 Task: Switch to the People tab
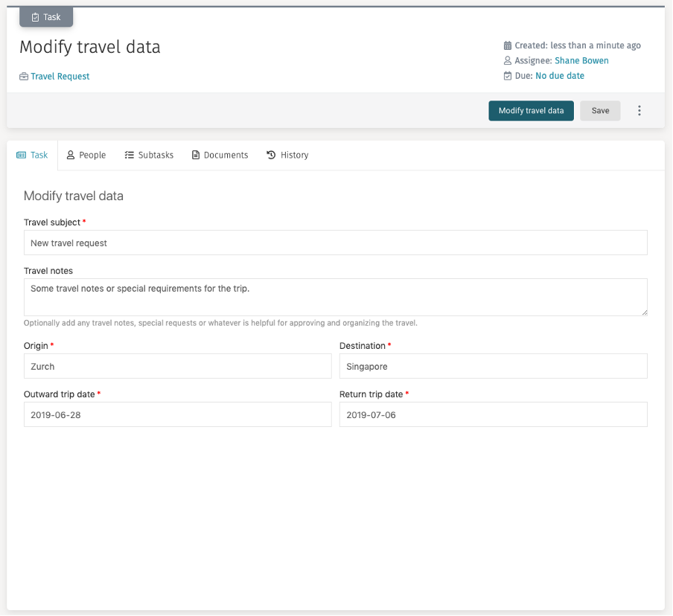pos(86,155)
